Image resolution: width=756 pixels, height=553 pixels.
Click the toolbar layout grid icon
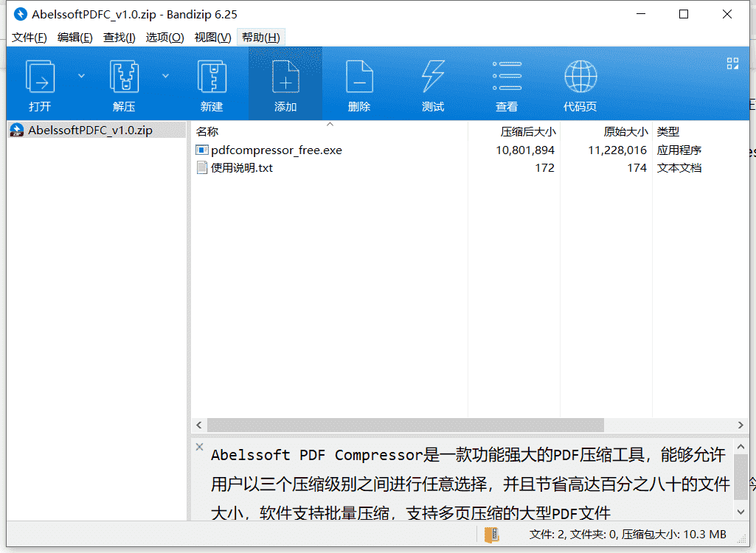point(732,63)
